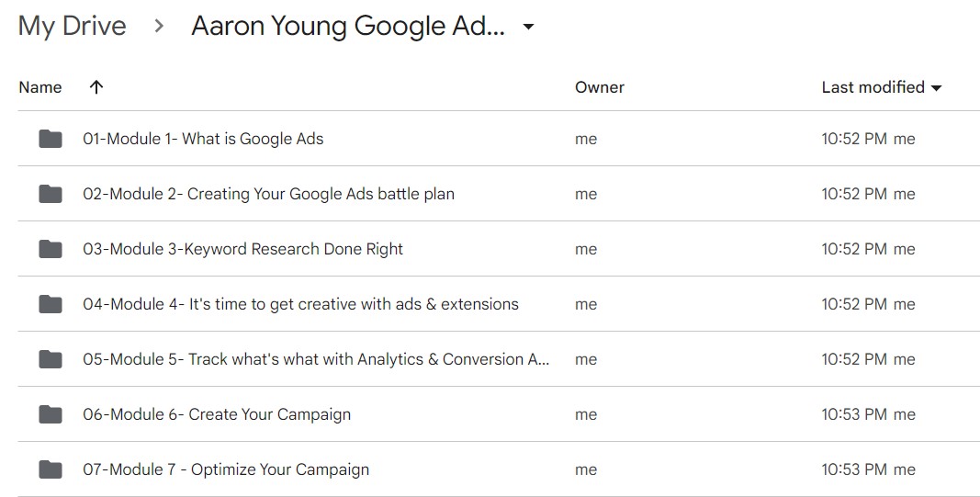
Task: Click the Aaron Young Google Ad... breadcrumb title
Action: point(348,27)
